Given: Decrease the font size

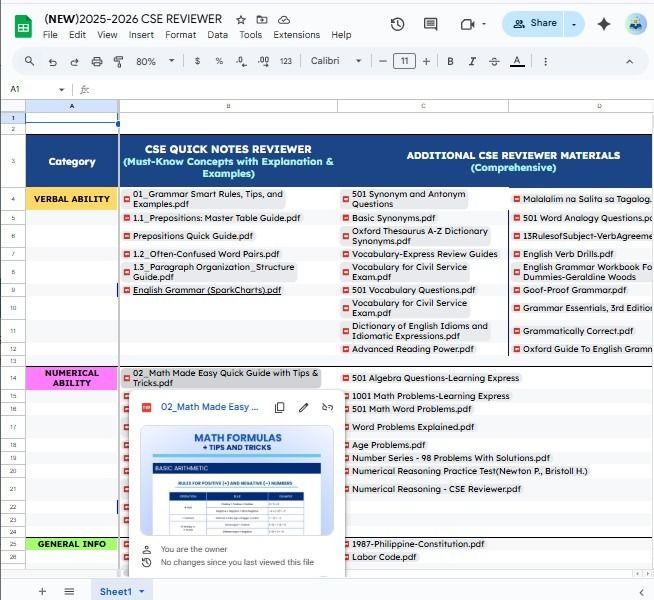Looking at the screenshot, I should 382,61.
